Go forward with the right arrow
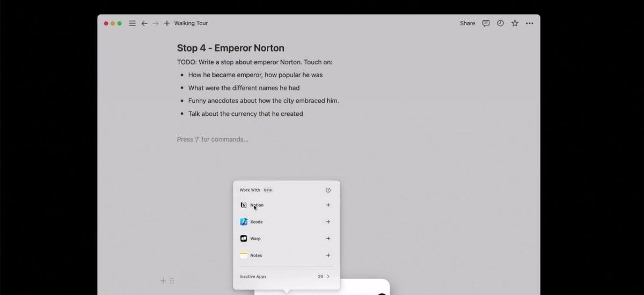 (x=156, y=23)
